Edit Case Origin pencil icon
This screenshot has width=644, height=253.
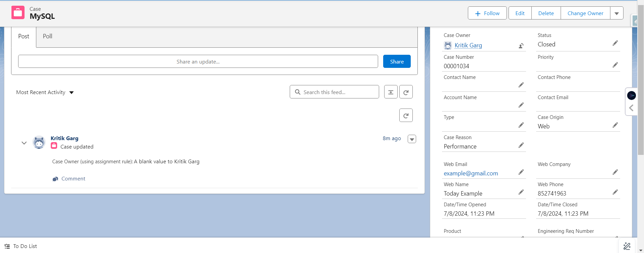pyautogui.click(x=615, y=125)
